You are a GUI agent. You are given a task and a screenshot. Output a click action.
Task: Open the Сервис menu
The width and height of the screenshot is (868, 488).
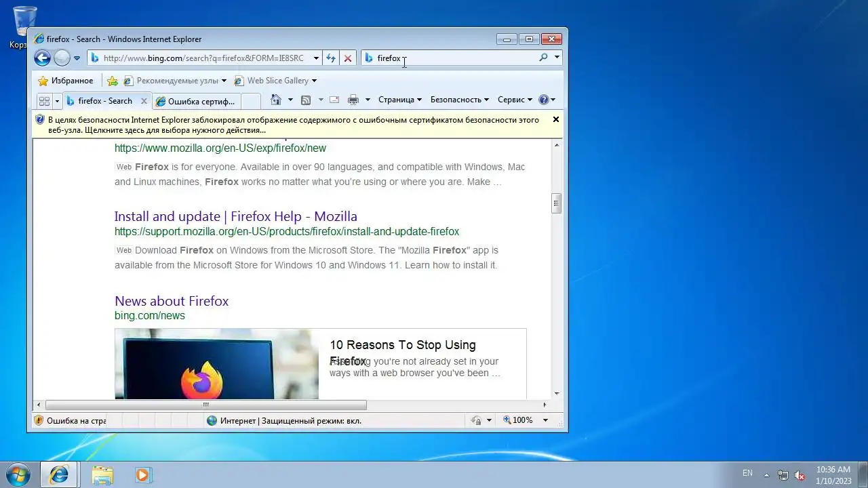[x=515, y=100]
